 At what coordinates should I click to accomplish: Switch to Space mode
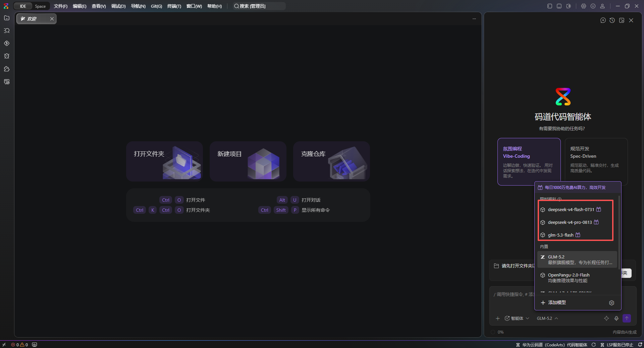coord(40,6)
